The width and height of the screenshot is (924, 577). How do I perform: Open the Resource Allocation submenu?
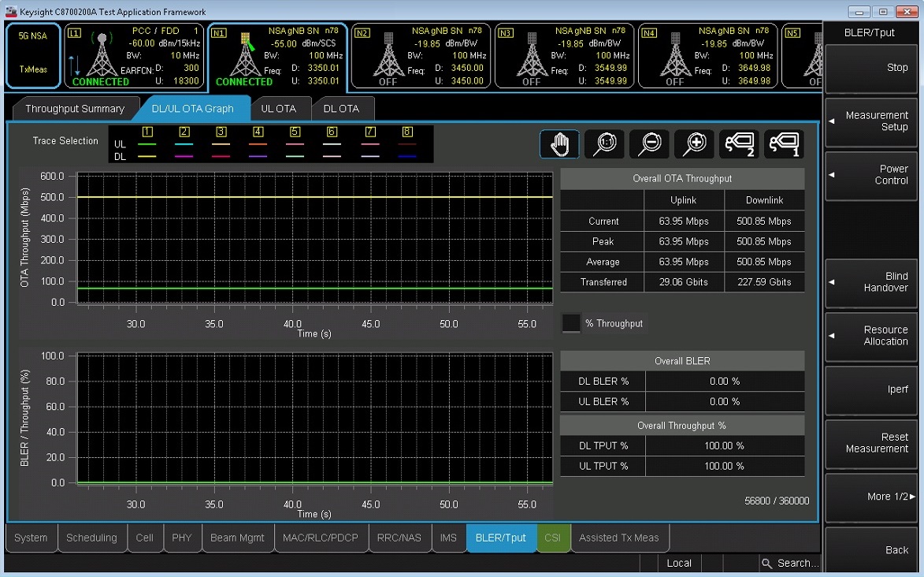870,336
